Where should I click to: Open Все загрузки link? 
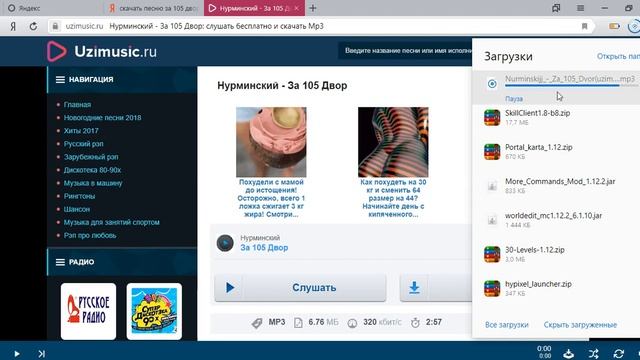[x=507, y=325]
